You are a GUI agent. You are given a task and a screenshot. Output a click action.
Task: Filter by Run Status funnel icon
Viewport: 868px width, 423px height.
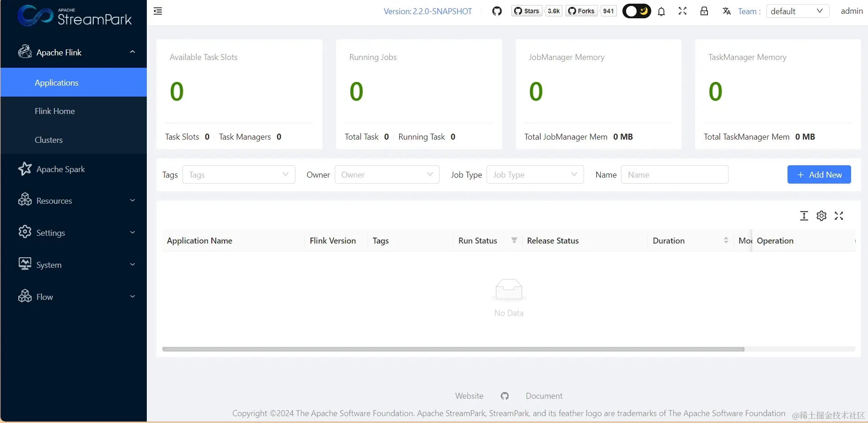514,240
